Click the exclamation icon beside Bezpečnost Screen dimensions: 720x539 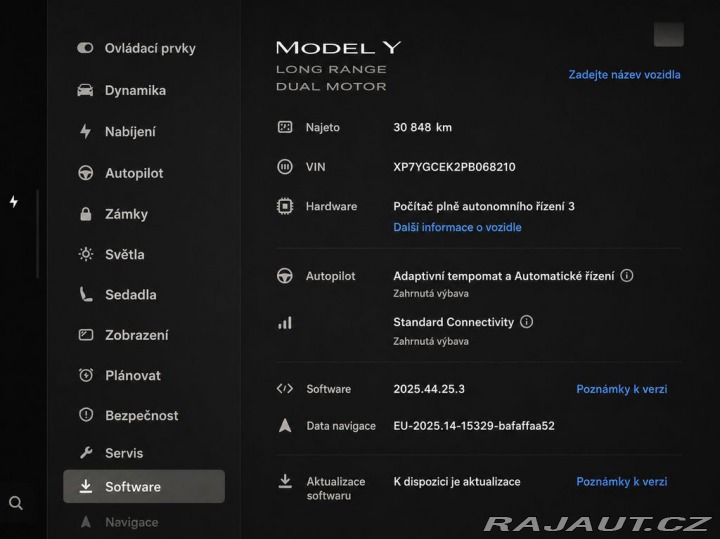click(x=85, y=415)
